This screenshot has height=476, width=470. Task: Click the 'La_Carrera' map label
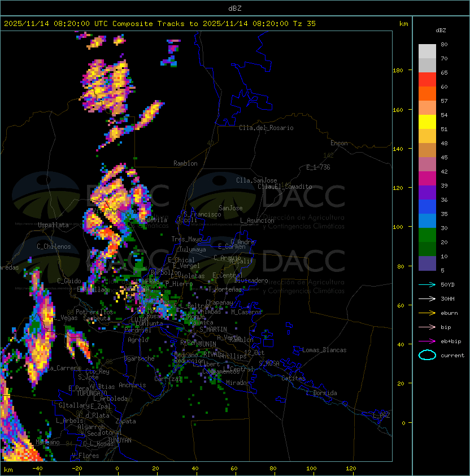[x=64, y=368]
